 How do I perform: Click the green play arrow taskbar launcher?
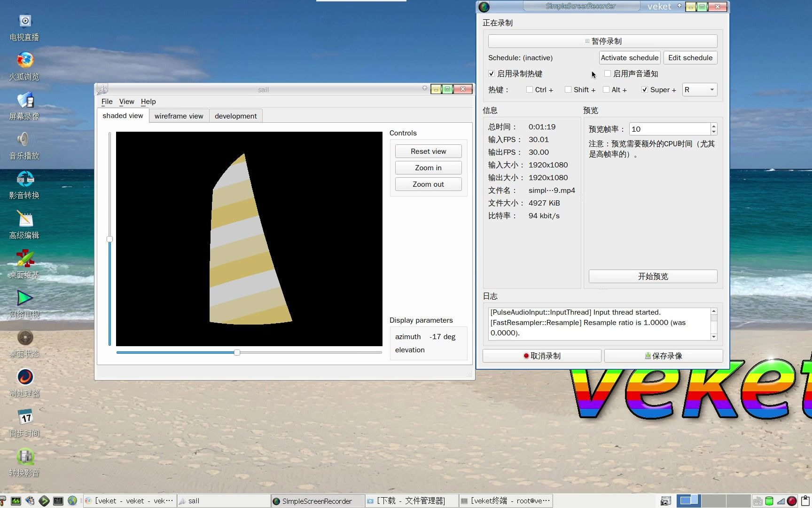[44, 501]
